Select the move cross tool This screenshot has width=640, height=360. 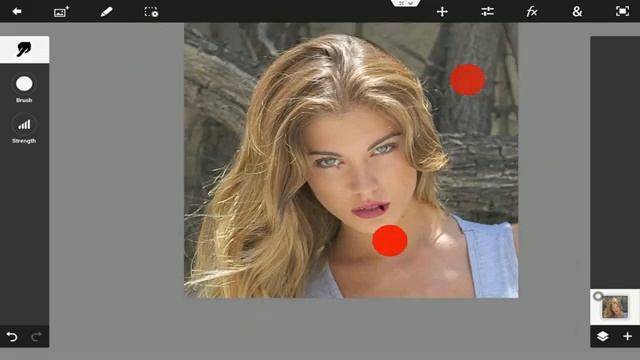pos(442,11)
